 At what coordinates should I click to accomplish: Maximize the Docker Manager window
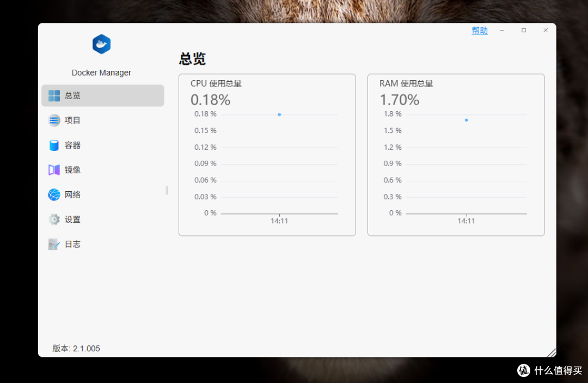point(524,31)
